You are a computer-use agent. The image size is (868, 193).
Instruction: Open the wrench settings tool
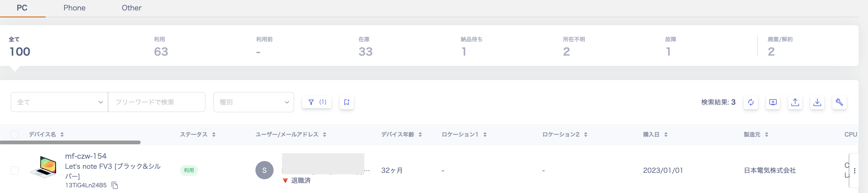coord(839,102)
